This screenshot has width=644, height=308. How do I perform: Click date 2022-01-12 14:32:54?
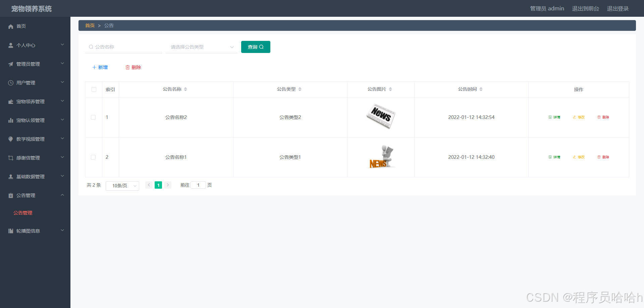pyautogui.click(x=471, y=117)
